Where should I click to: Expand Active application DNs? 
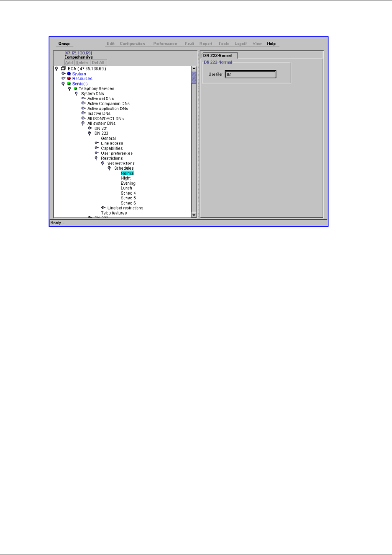click(84, 108)
